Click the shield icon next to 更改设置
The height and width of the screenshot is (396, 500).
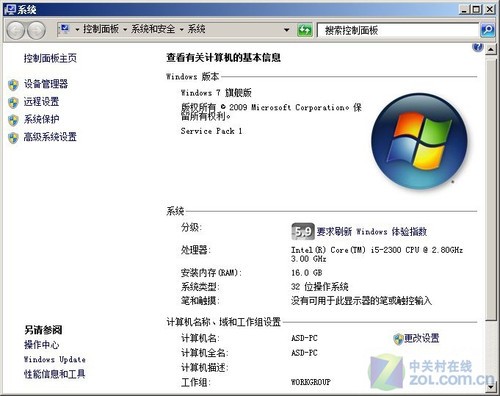[x=398, y=339]
